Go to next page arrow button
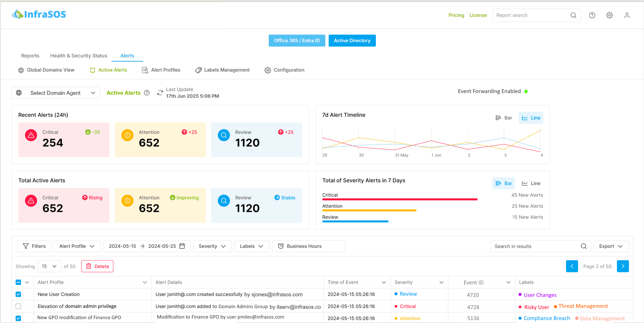644x323 pixels. [623, 266]
